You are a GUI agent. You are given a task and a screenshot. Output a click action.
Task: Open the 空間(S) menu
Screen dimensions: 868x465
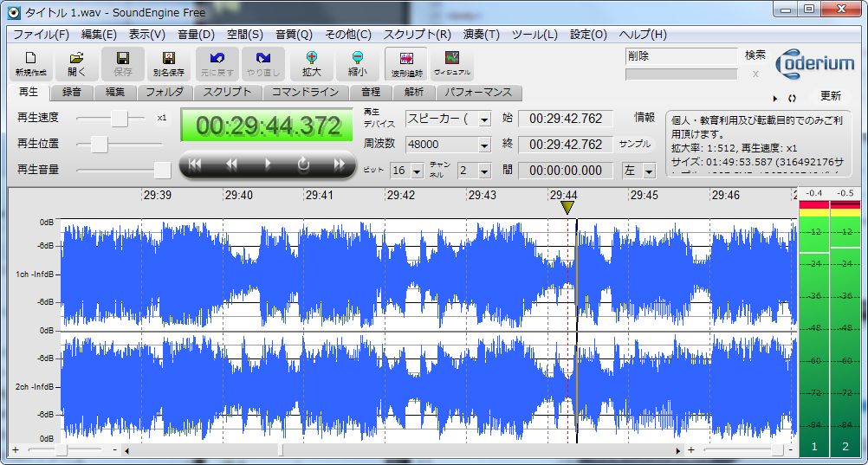(x=244, y=35)
